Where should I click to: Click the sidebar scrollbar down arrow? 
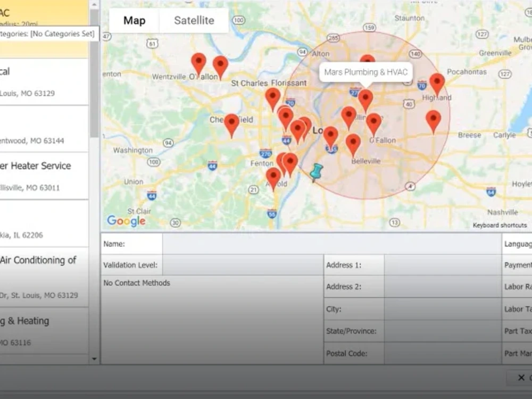coord(95,358)
